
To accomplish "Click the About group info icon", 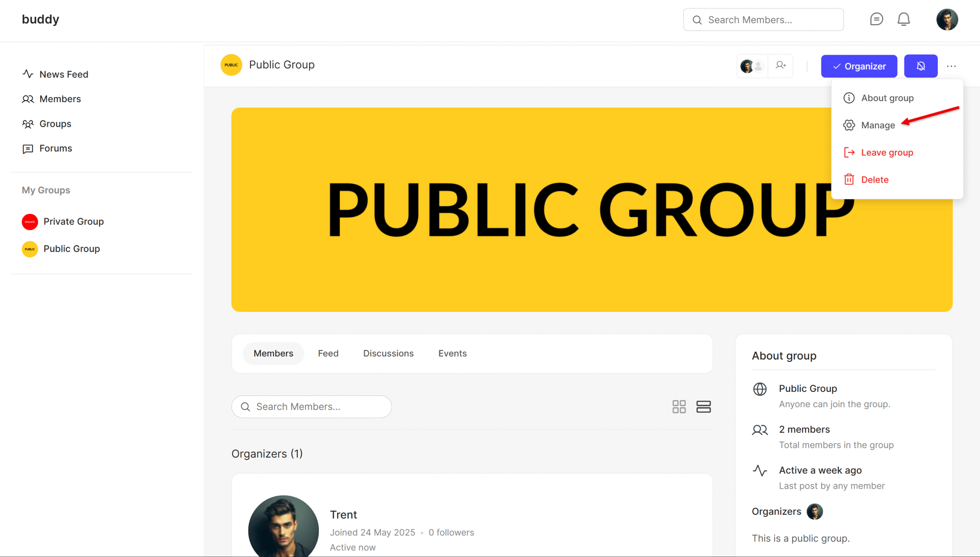I will click(x=849, y=98).
